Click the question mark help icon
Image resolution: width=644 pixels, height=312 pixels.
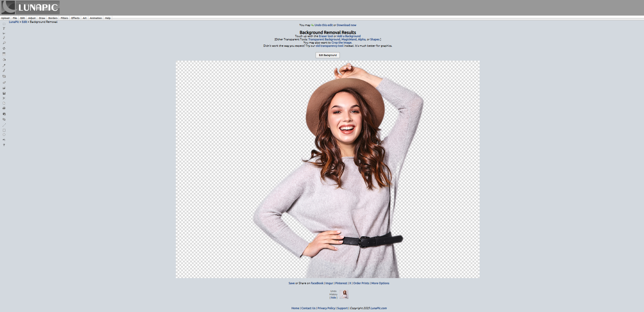[4, 145]
